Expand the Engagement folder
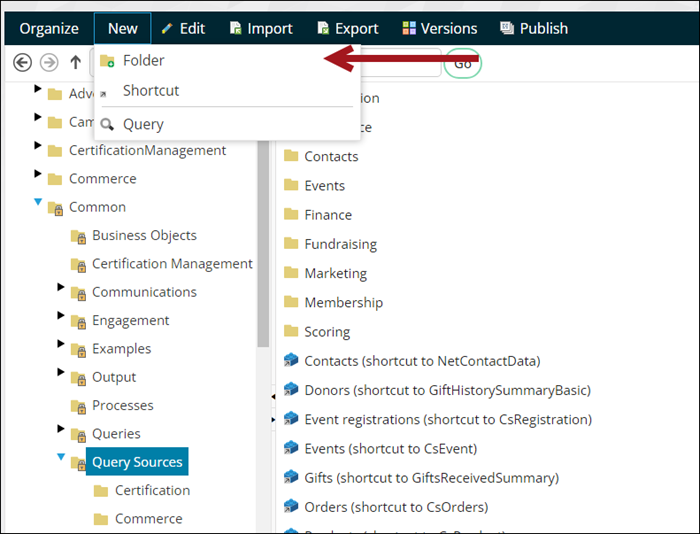 [x=61, y=316]
